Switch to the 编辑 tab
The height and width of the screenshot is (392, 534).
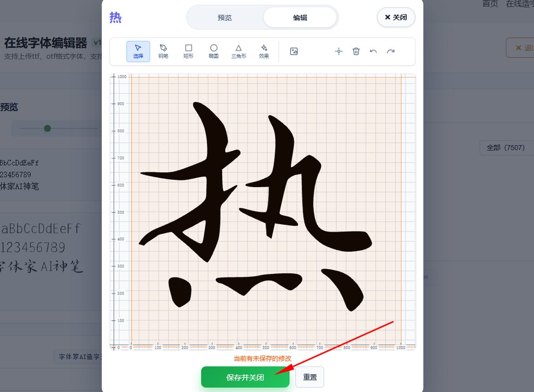[x=300, y=18]
